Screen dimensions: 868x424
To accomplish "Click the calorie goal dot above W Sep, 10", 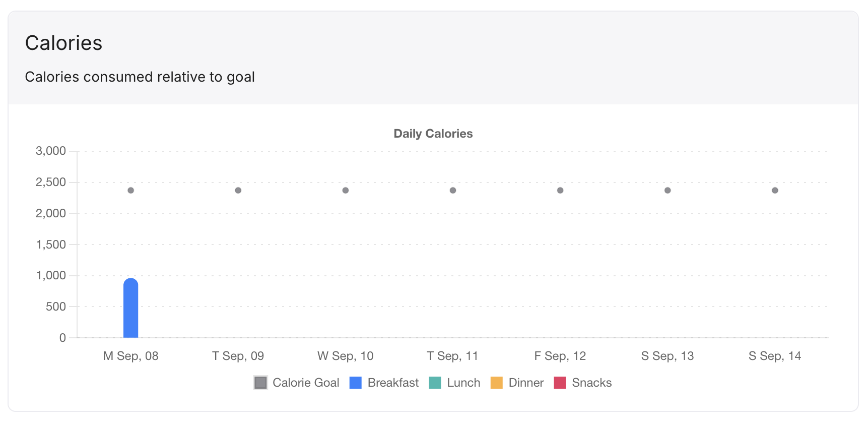I will 346,191.
